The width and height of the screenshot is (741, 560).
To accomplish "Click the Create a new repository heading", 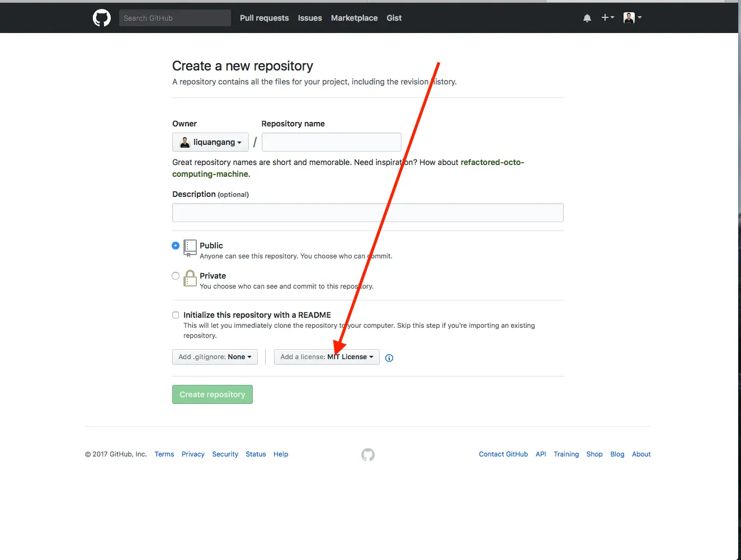I will (243, 66).
